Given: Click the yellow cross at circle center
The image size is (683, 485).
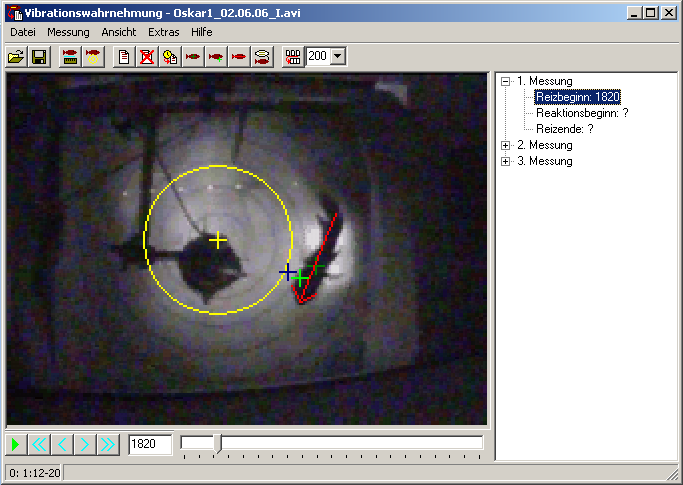Looking at the screenshot, I should 218,240.
